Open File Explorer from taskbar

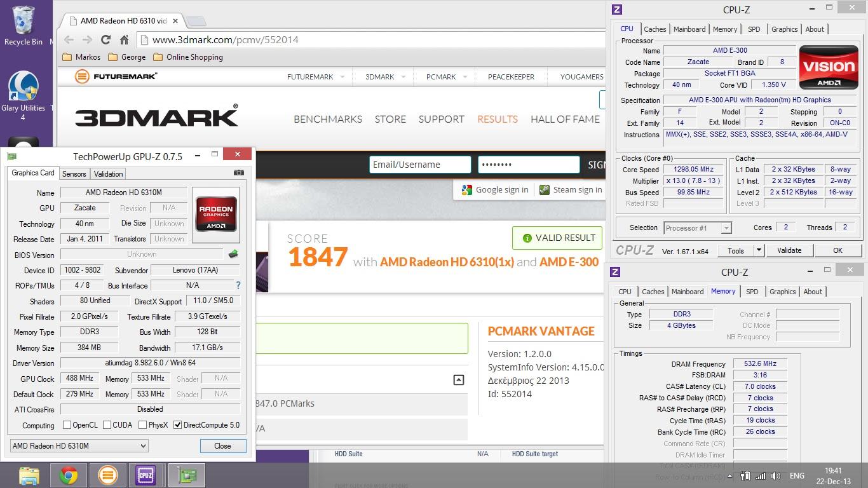coord(29,475)
